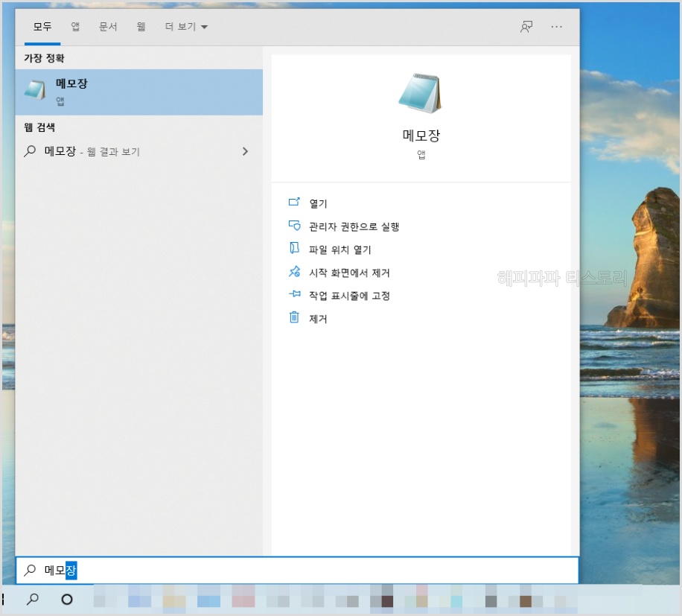Select the 메모장 app best match result
682x616 pixels.
pyautogui.click(x=138, y=92)
